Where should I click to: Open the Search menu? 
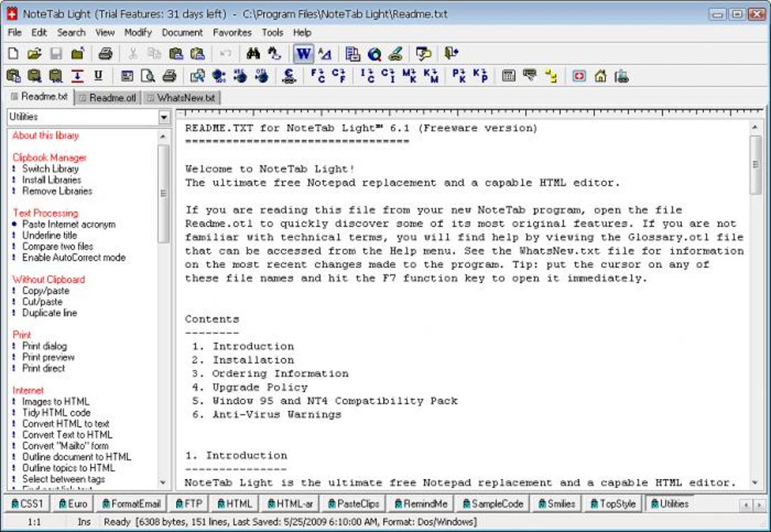click(71, 32)
